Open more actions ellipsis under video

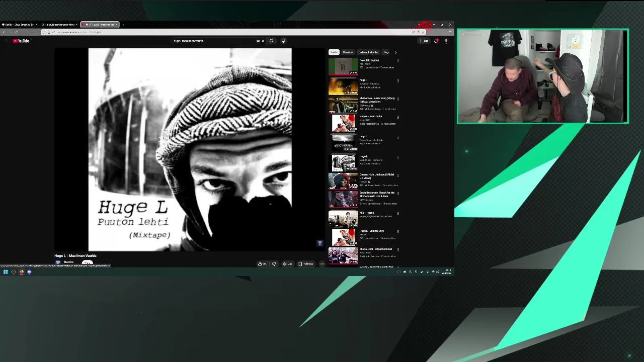322,264
